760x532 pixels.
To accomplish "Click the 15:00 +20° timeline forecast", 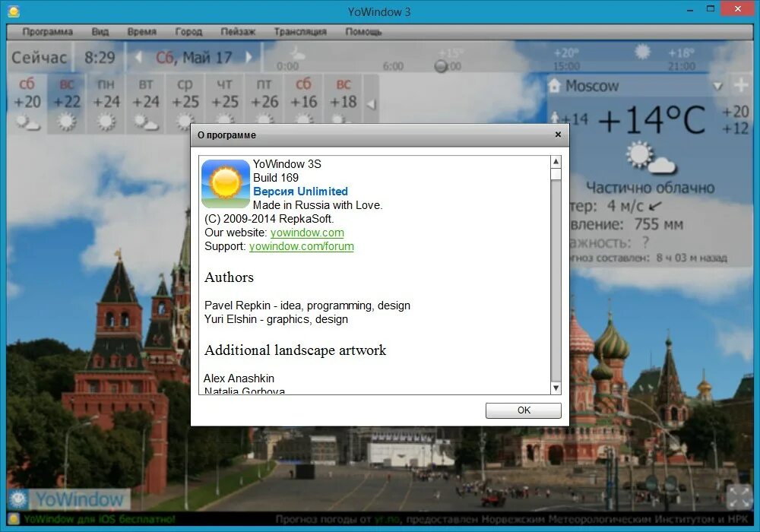I will click(x=566, y=59).
